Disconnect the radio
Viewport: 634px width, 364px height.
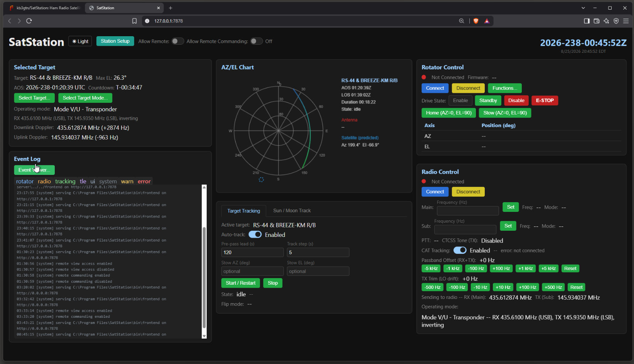(468, 192)
